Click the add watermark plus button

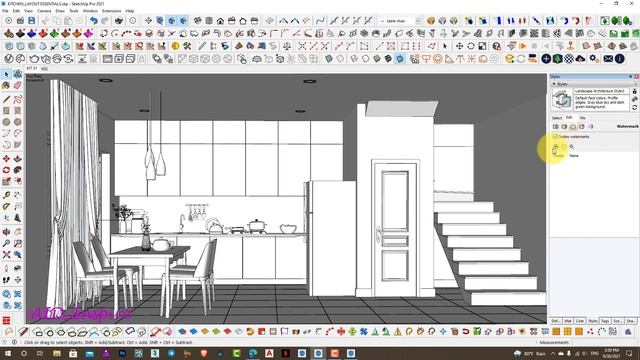556,146
